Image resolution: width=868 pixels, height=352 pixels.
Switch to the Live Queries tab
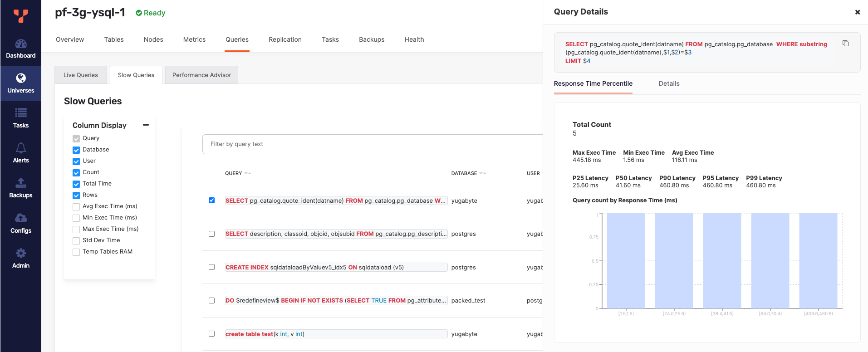pos(81,75)
